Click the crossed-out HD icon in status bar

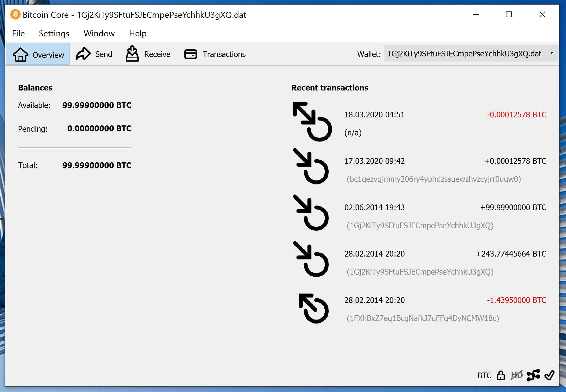tap(517, 375)
